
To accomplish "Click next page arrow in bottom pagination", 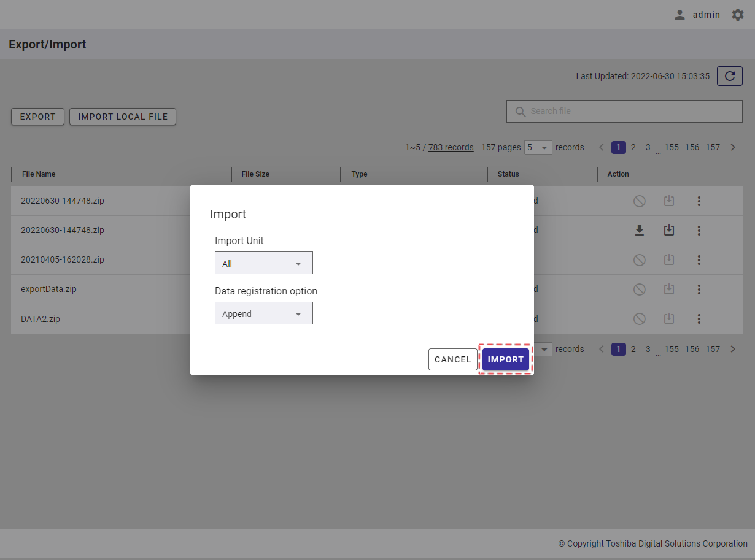I will 732,349.
